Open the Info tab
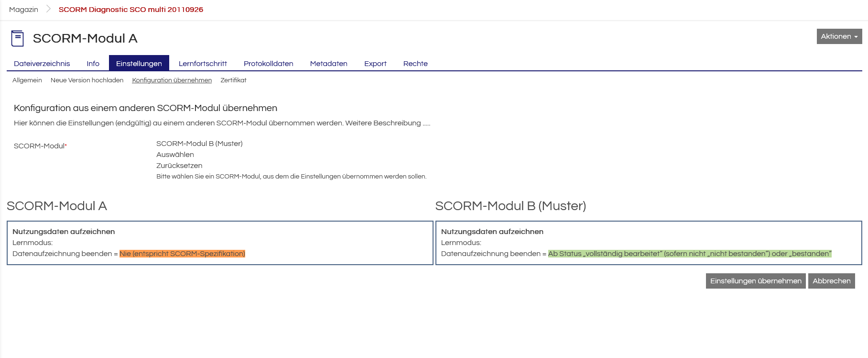The image size is (868, 358). 93,64
